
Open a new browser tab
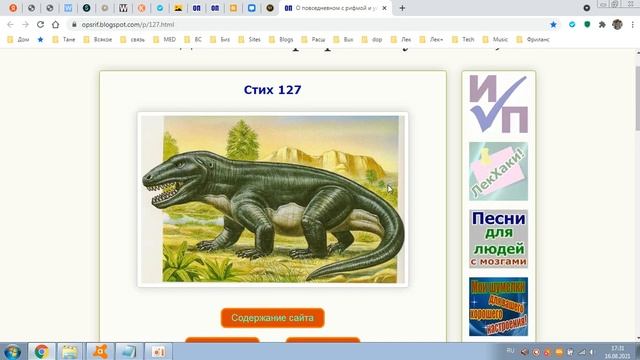402,8
